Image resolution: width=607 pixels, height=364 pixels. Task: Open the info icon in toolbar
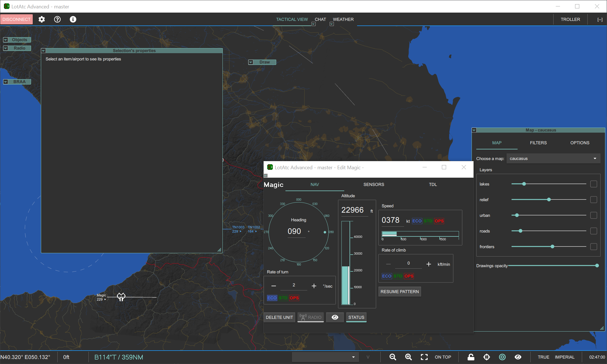73,19
